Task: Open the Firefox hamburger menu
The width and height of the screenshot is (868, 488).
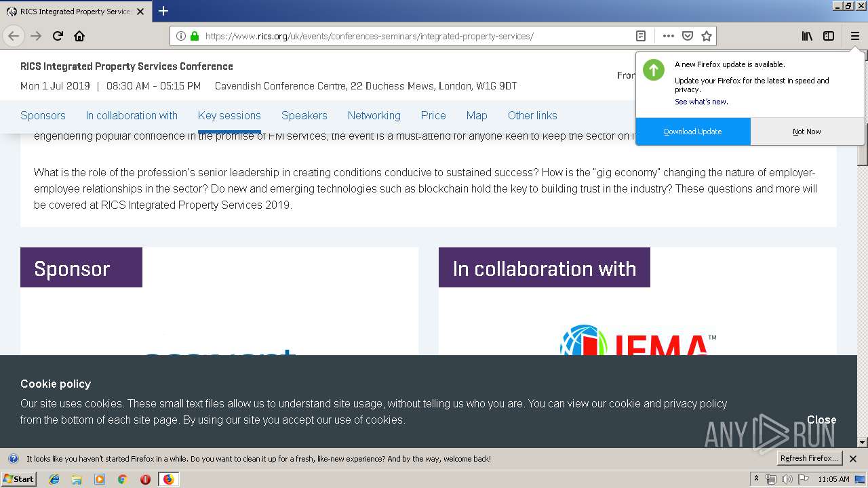Action: (855, 36)
